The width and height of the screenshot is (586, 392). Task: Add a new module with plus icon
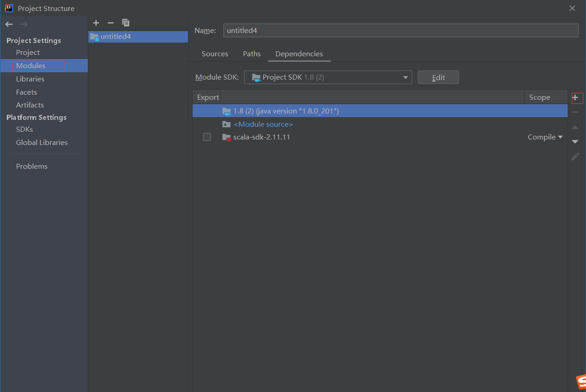pos(96,23)
